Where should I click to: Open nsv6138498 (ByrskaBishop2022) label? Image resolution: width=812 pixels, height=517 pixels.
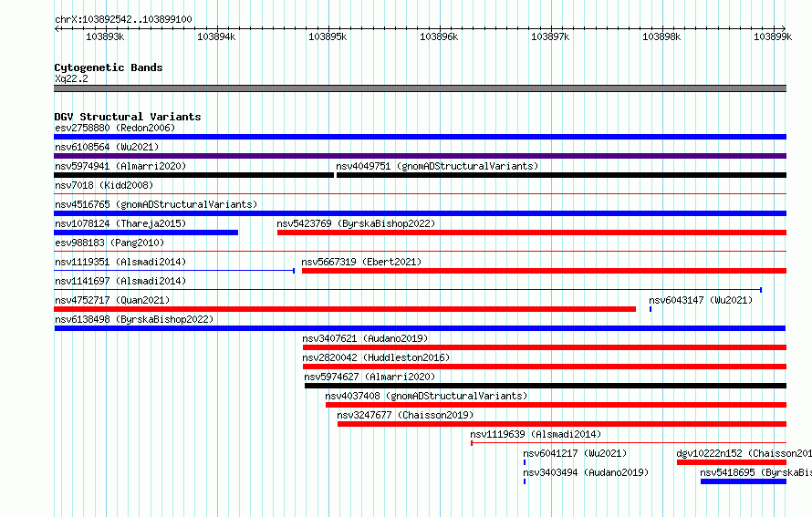[134, 319]
